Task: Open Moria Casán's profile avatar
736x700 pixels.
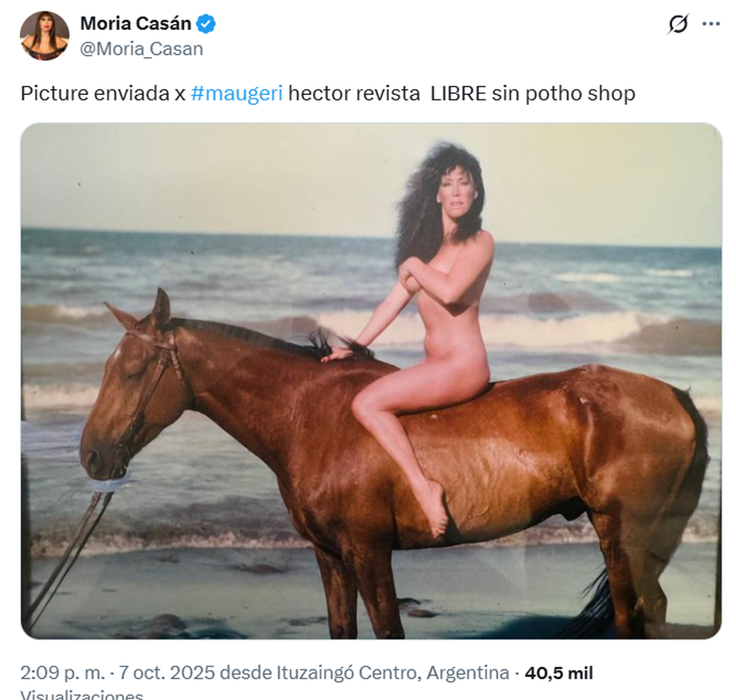Action: tap(45, 36)
